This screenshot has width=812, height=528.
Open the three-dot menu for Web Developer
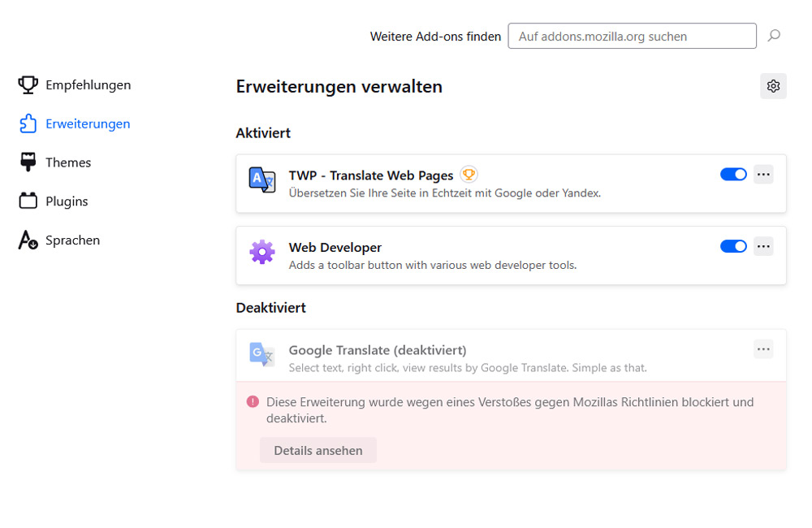[x=763, y=245]
